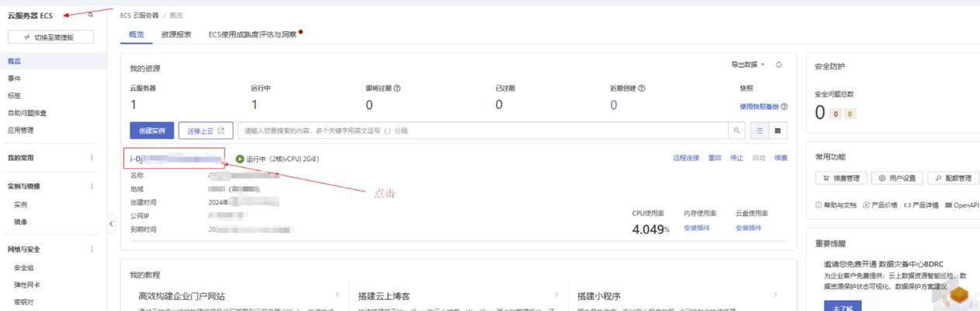Expand the arrow on 高效构建企业门户网站 card
980x311 pixels.
click(x=337, y=295)
